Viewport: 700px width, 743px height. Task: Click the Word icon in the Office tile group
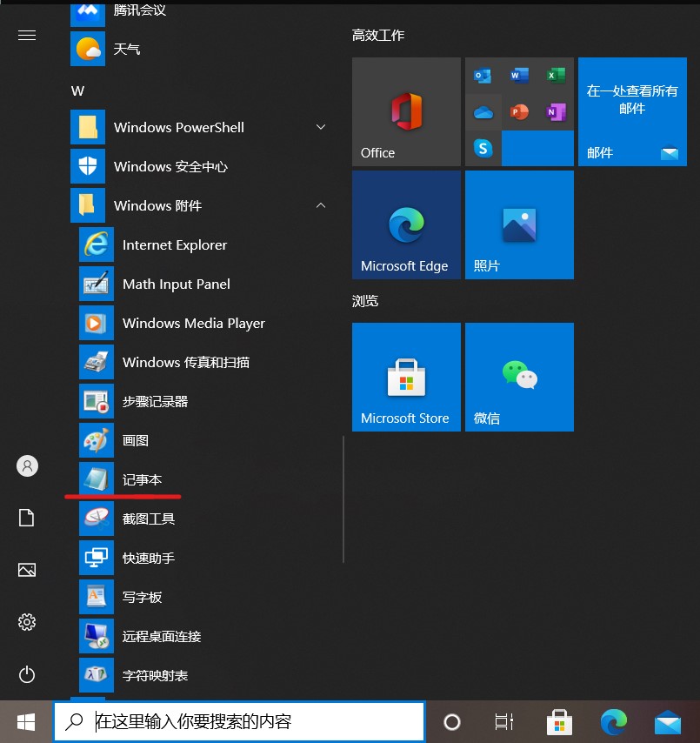[x=519, y=76]
